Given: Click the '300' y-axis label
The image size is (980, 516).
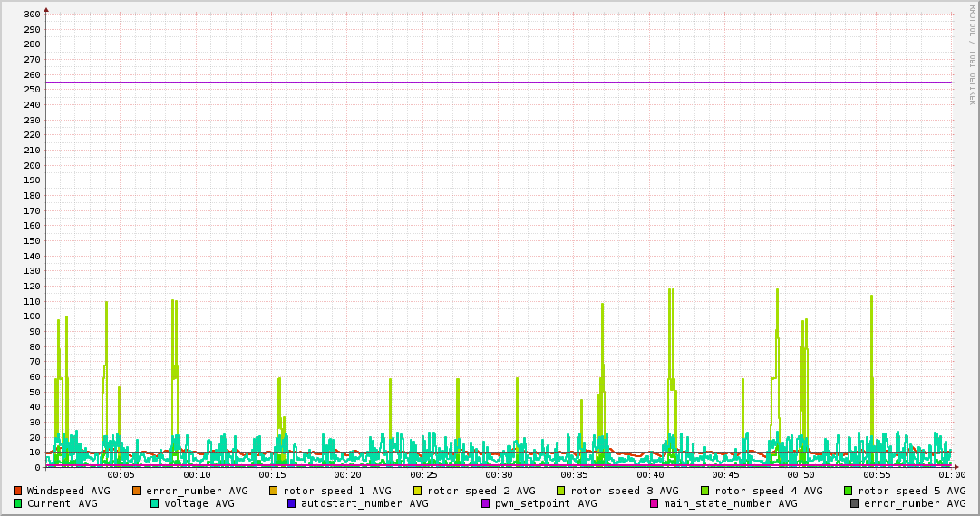Looking at the screenshot, I should pos(32,15).
